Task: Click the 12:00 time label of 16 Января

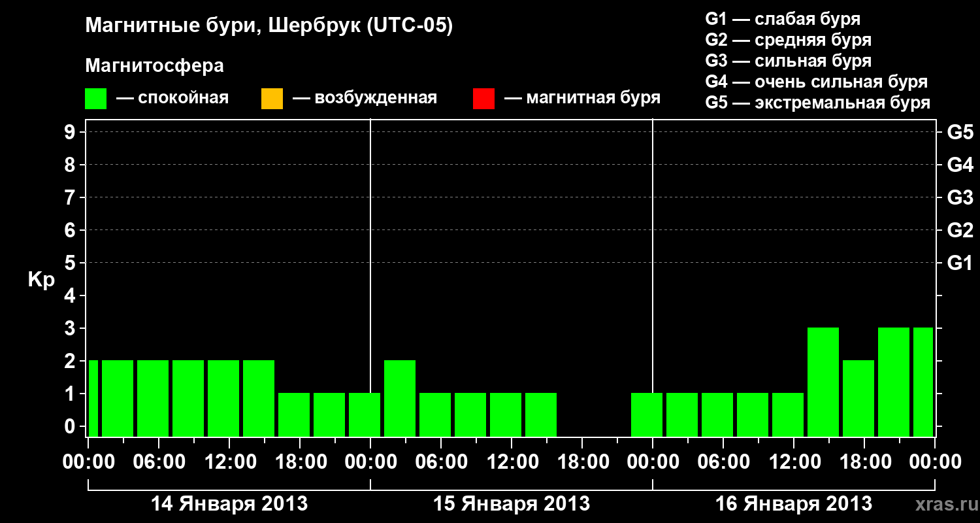Action: coord(794,462)
